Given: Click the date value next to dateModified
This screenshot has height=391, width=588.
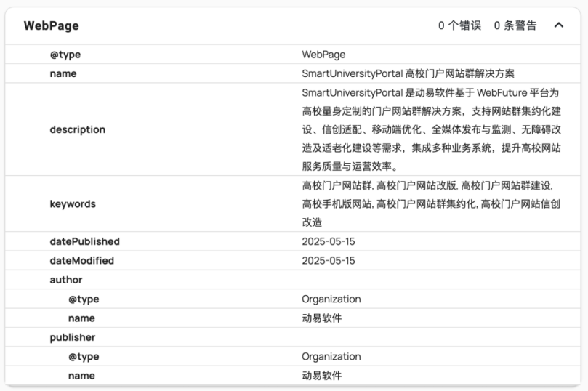Looking at the screenshot, I should pos(329,260).
